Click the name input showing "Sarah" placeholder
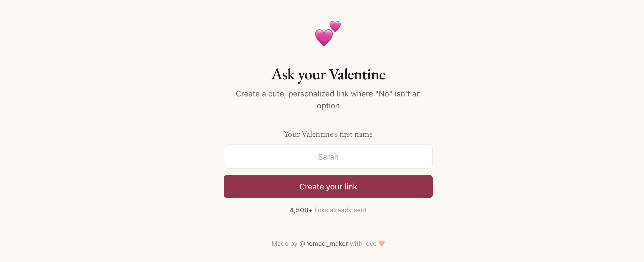The image size is (644, 262). pyautogui.click(x=328, y=156)
